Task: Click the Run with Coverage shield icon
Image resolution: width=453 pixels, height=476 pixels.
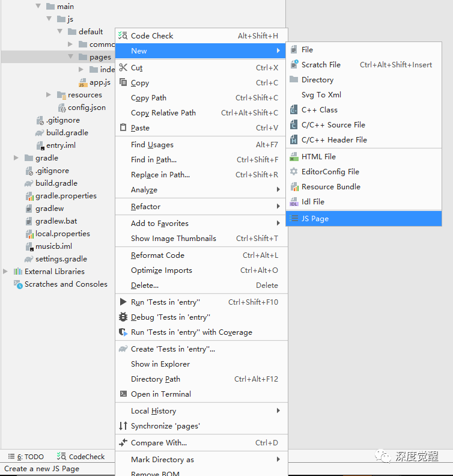Action: click(123, 332)
